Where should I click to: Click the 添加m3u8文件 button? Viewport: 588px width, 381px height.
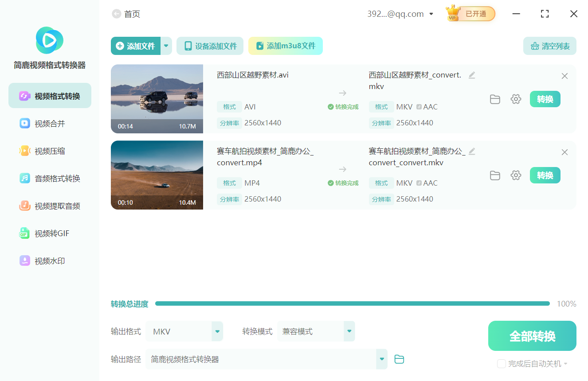tap(285, 46)
